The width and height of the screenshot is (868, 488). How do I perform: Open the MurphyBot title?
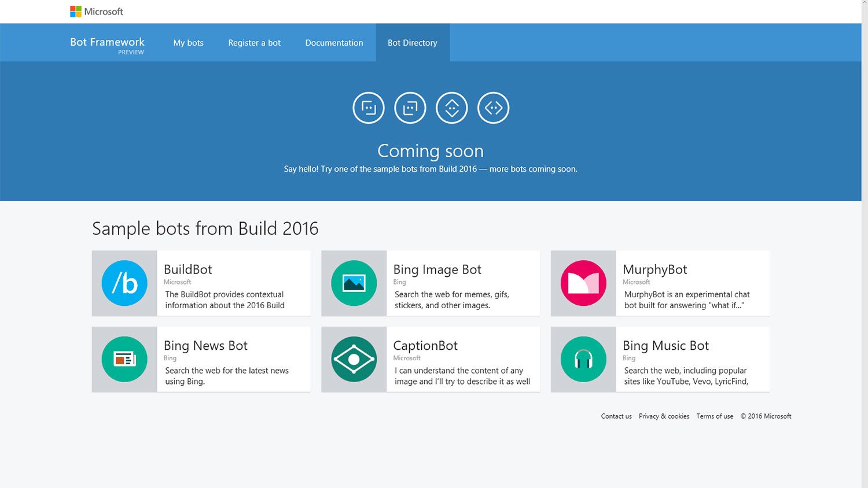655,269
